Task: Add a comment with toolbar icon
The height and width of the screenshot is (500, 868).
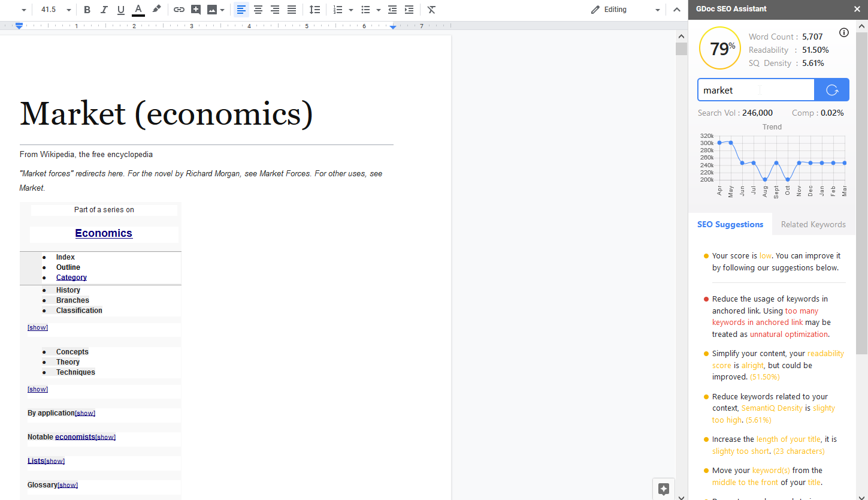Action: pos(196,10)
